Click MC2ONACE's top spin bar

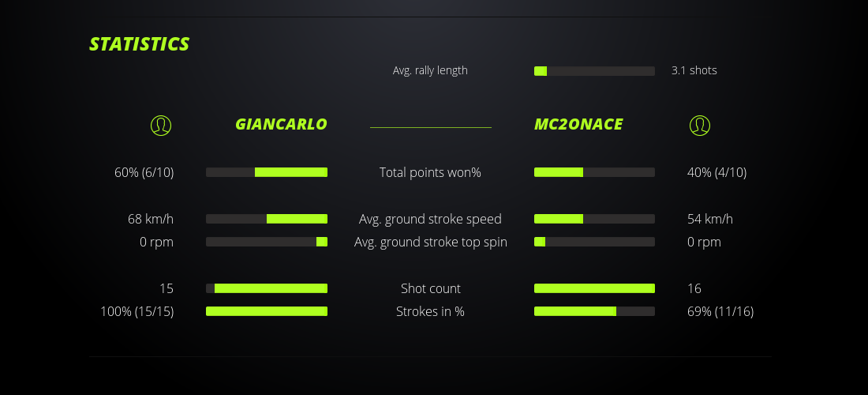tap(594, 242)
